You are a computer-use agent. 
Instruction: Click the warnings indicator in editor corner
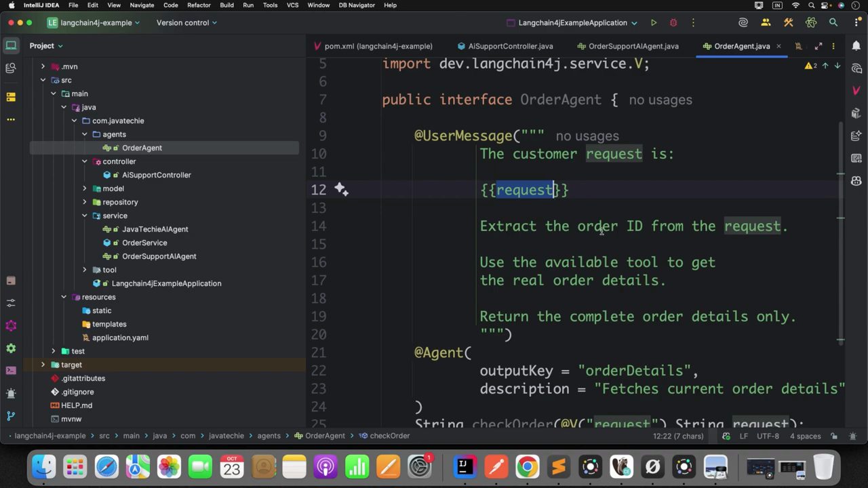point(811,66)
